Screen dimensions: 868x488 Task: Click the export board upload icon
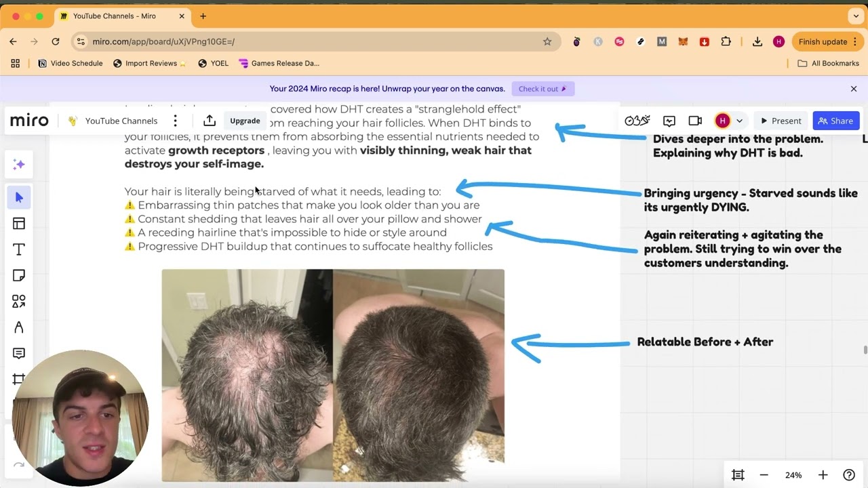point(210,121)
